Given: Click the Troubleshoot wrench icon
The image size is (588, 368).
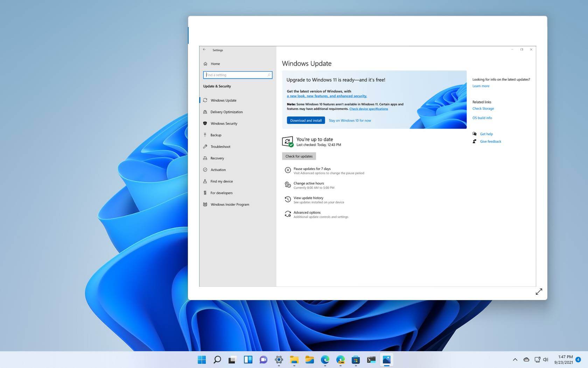Looking at the screenshot, I should point(205,146).
